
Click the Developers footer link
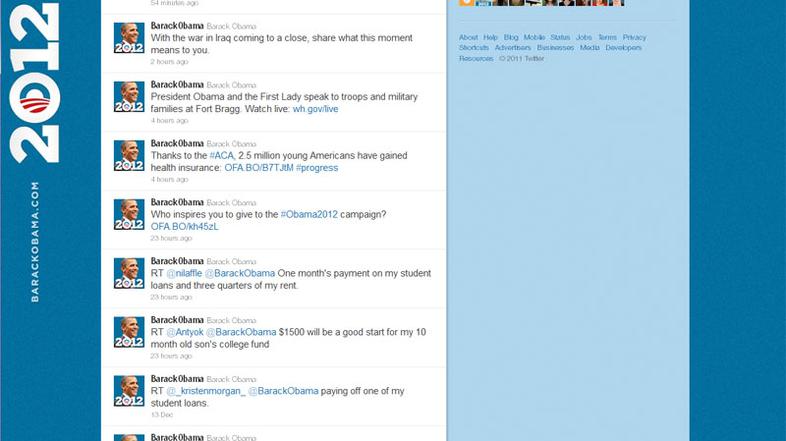[x=623, y=48]
